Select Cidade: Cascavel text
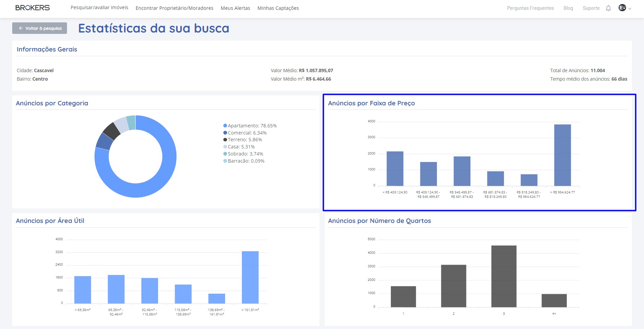The height and width of the screenshot is (329, 644). click(x=35, y=70)
